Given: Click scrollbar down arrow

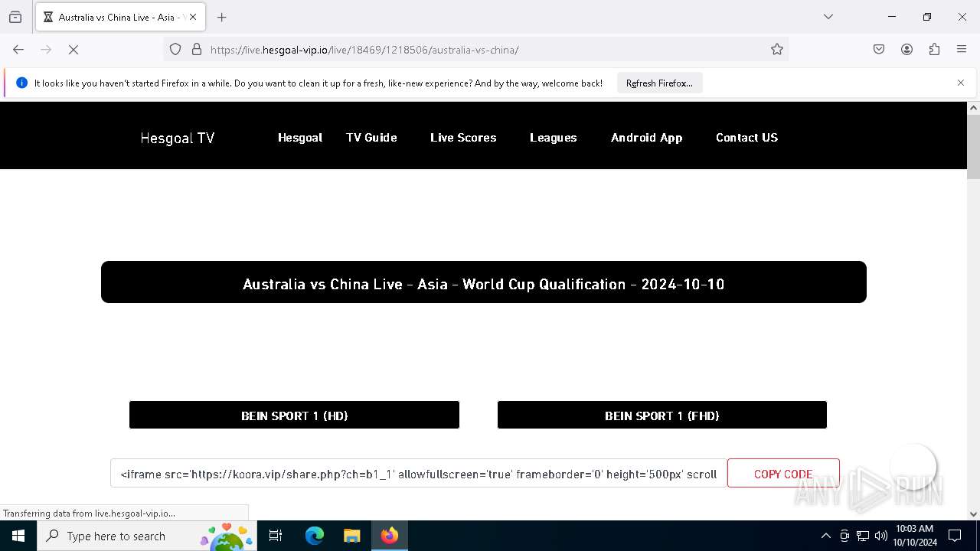Looking at the screenshot, I should tap(973, 514).
